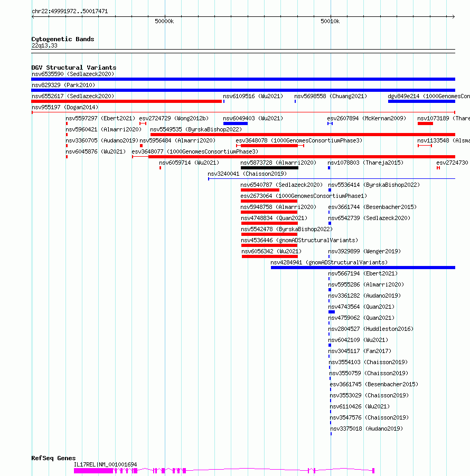Image resolution: width=470 pixels, height=476 pixels.
Task: Click the 50010k ruler tick label
Action: point(330,21)
